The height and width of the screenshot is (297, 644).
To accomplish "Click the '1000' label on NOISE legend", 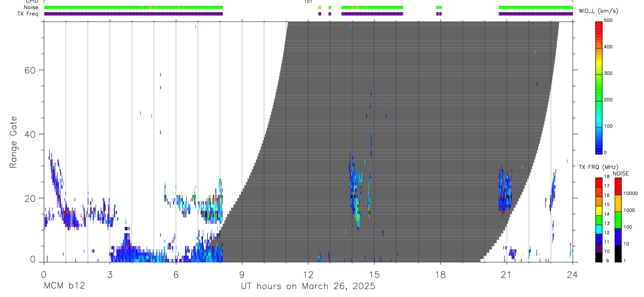I will point(629,211).
